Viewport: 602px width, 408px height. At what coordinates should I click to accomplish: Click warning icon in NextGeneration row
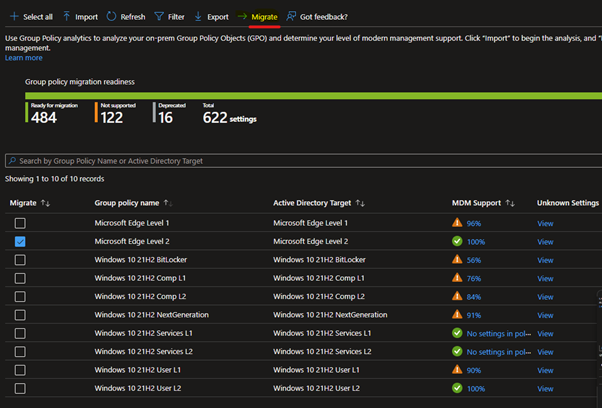[x=457, y=315]
